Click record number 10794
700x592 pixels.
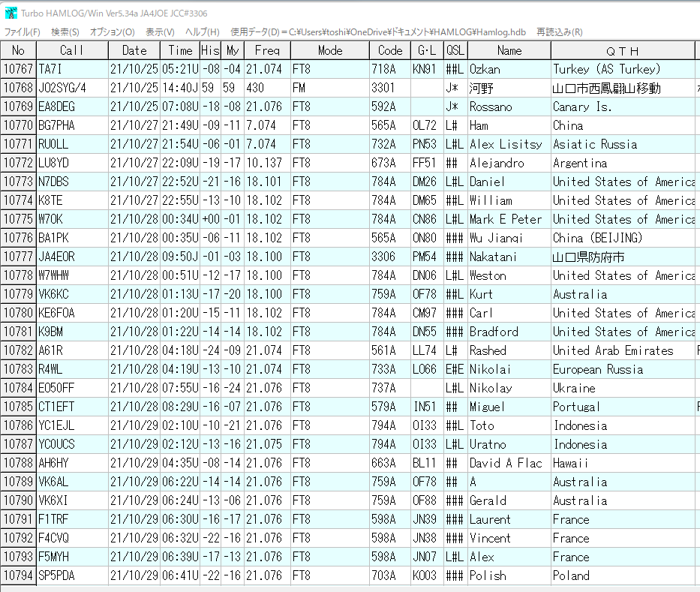(x=18, y=575)
